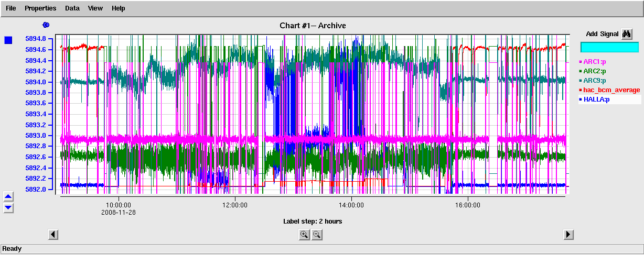Click the zoom out magnifier icon
Image resolution: width=644 pixels, height=255 pixels.
coord(317,235)
